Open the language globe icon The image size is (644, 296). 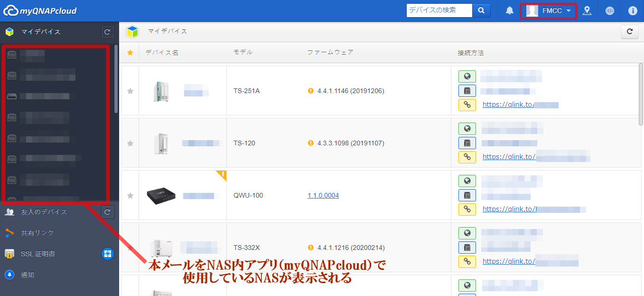coord(610,10)
